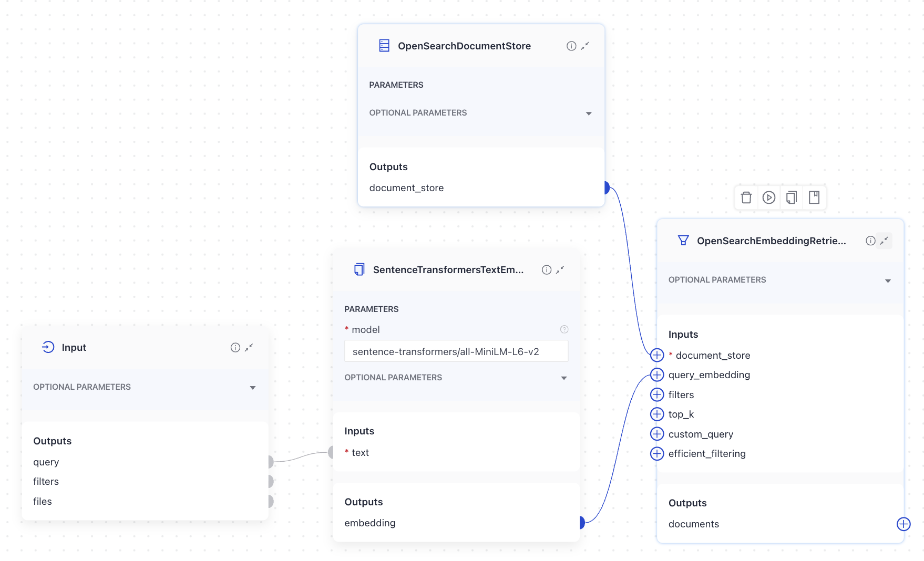Add a connection to the filters input
The image size is (924, 561).
657,394
